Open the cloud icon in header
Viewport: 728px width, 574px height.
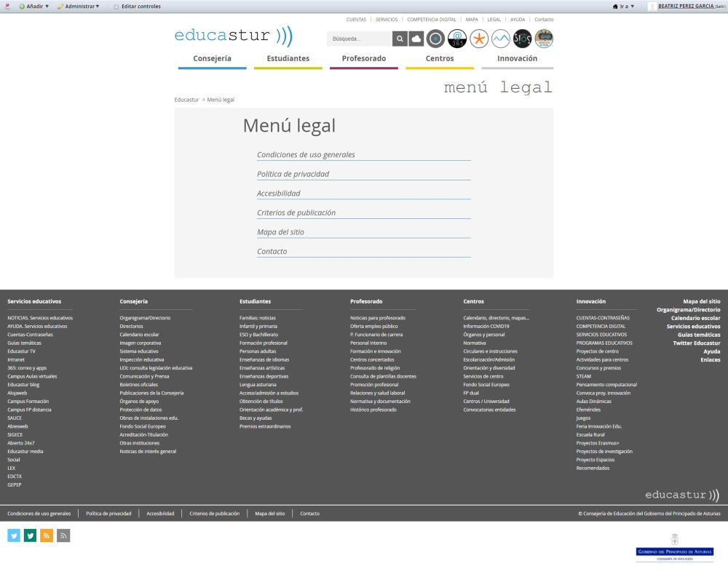(x=416, y=39)
